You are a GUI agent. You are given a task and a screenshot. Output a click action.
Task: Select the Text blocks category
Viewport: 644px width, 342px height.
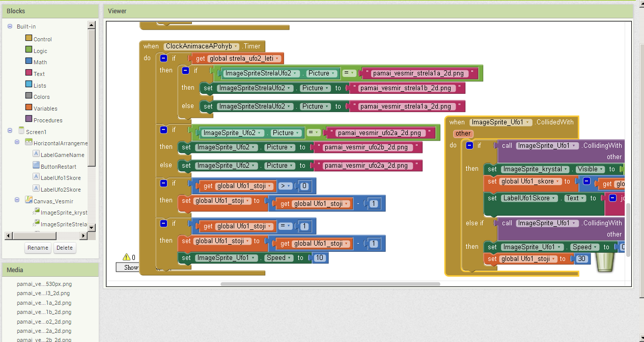pos(35,74)
